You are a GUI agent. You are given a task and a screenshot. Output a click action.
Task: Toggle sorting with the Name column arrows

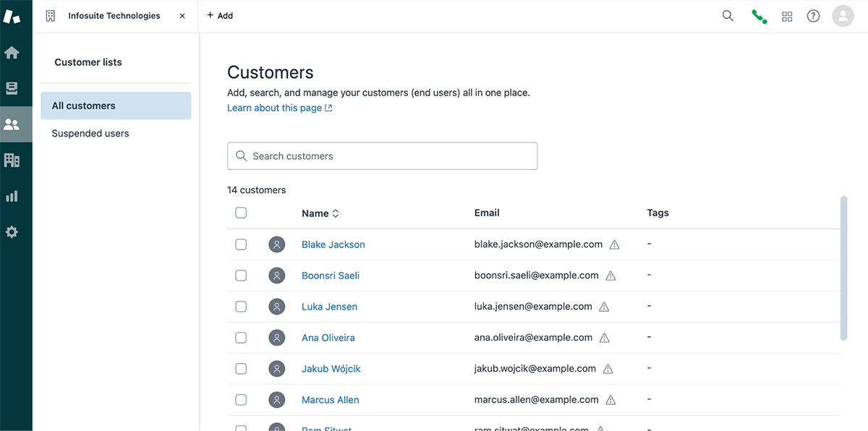click(x=338, y=213)
